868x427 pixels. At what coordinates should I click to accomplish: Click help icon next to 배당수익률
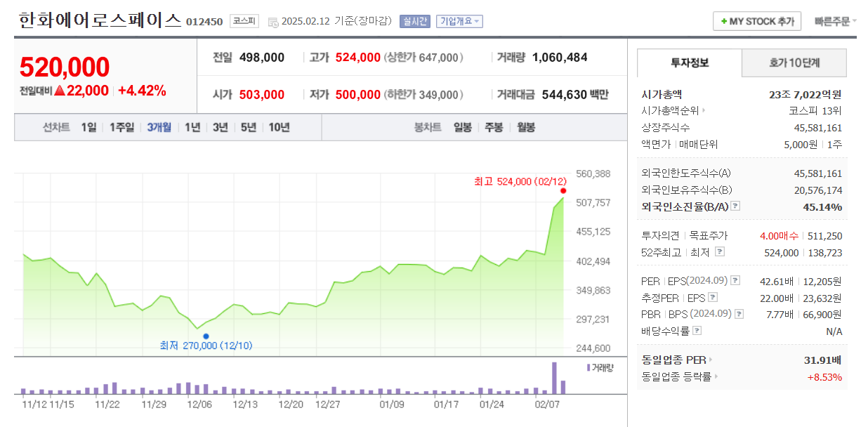coord(697,331)
